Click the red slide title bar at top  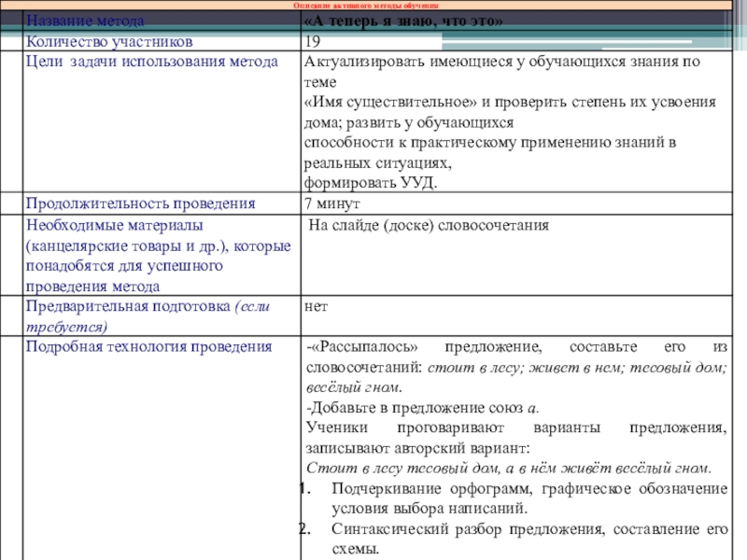click(x=373, y=6)
